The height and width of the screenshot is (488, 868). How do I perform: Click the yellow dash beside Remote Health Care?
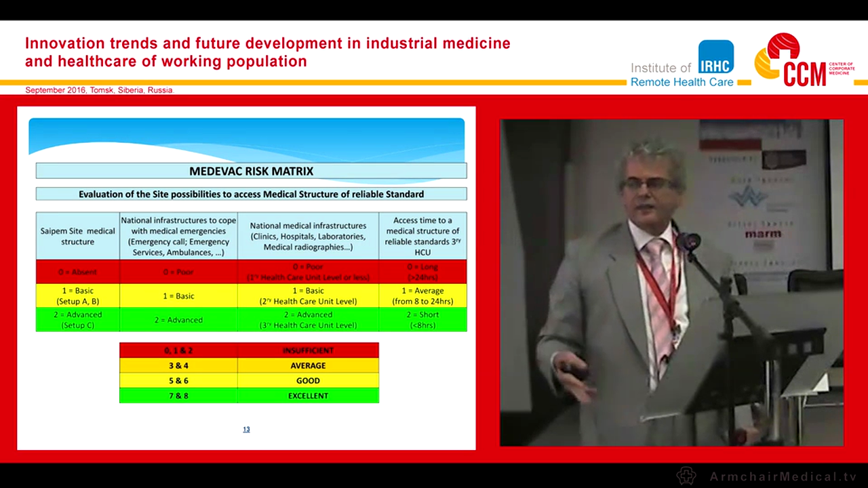[744, 82]
